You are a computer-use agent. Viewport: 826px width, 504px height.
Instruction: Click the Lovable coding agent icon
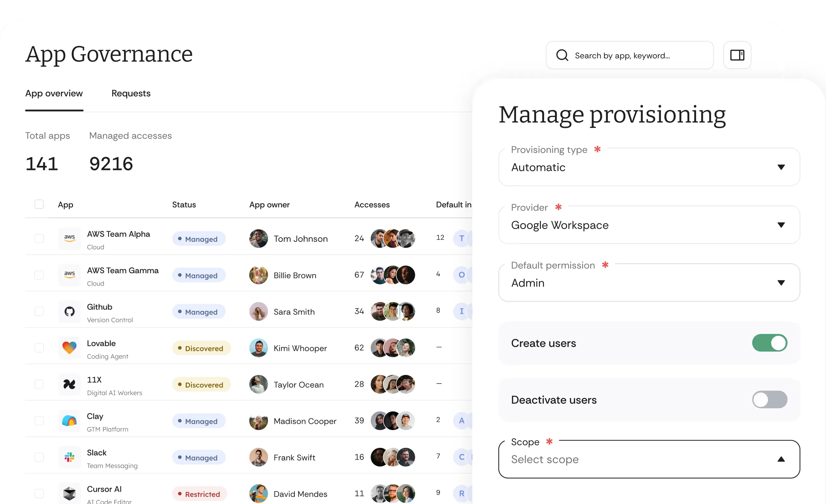point(69,348)
